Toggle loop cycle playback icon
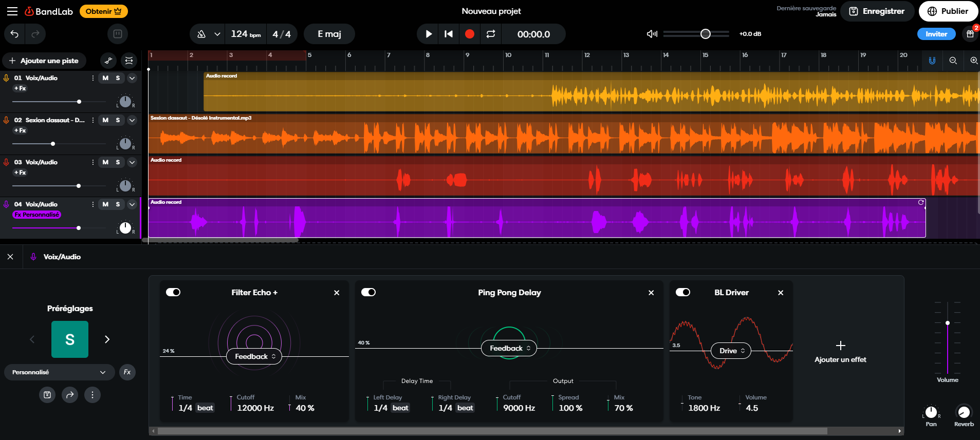The height and width of the screenshot is (440, 980). pyautogui.click(x=491, y=34)
